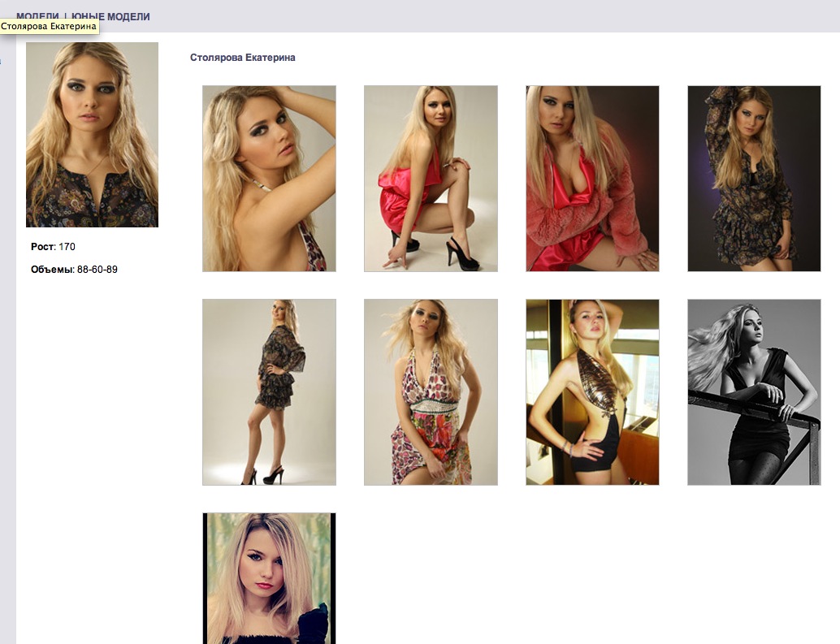Viewport: 840px width, 644px height.
Task: Open the black-and-white railing thumbnail
Action: [754, 392]
